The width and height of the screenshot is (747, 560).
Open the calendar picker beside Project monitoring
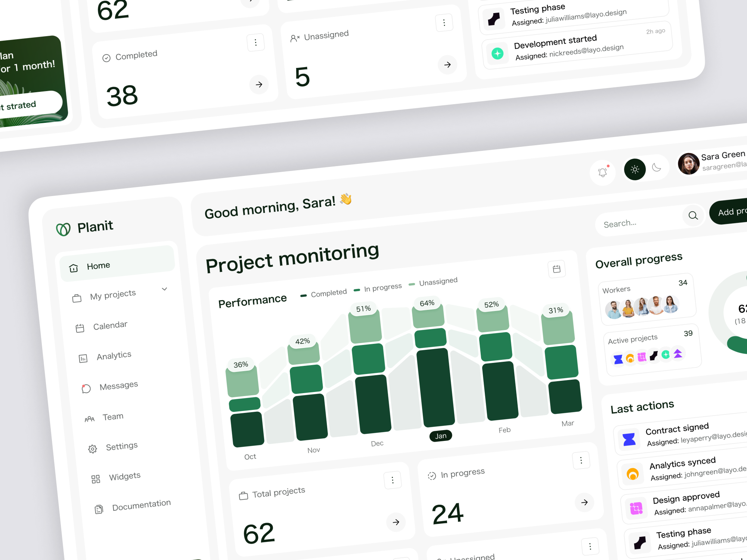tap(557, 269)
